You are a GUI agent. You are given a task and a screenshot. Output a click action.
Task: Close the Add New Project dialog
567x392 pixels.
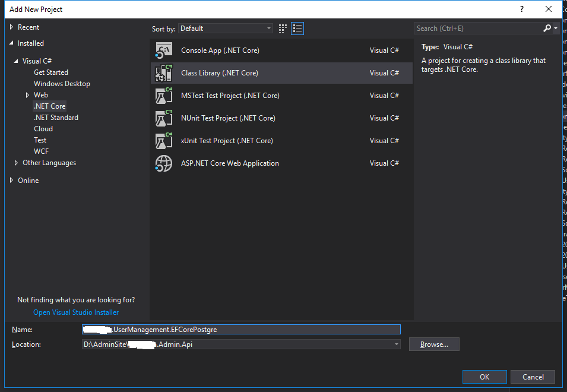click(549, 9)
